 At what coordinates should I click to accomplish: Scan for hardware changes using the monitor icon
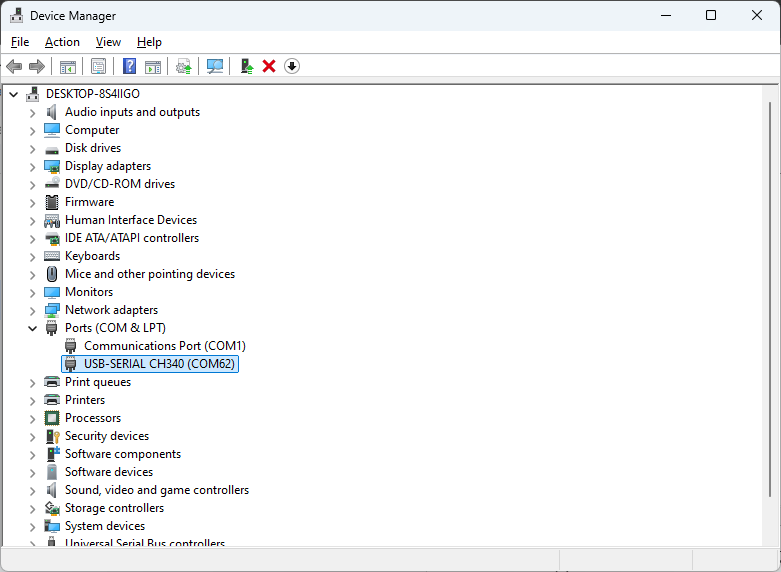point(214,66)
